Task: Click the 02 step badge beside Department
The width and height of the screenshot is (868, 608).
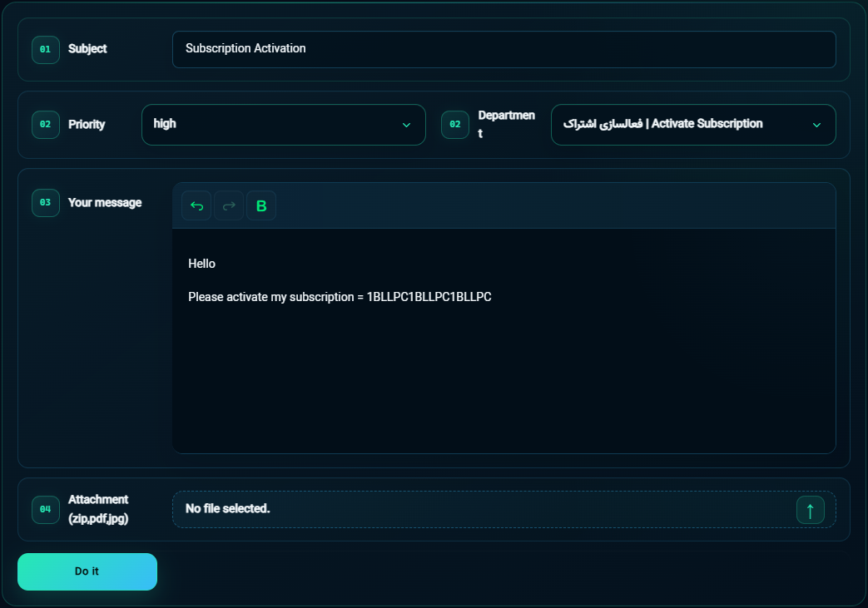Action: [455, 125]
